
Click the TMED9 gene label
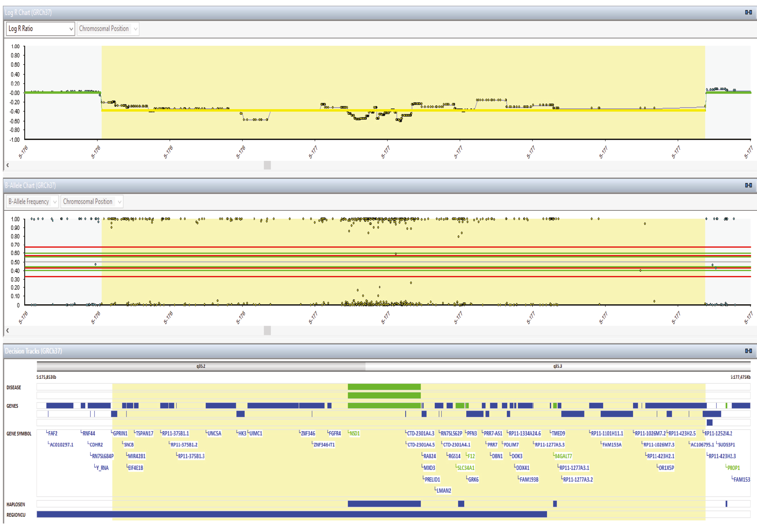pos(558,434)
